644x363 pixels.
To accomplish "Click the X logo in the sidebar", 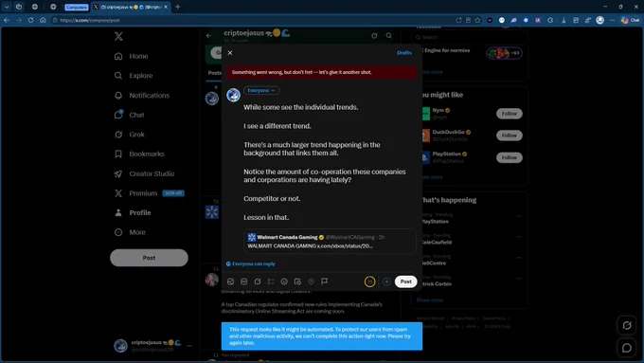I will point(118,36).
